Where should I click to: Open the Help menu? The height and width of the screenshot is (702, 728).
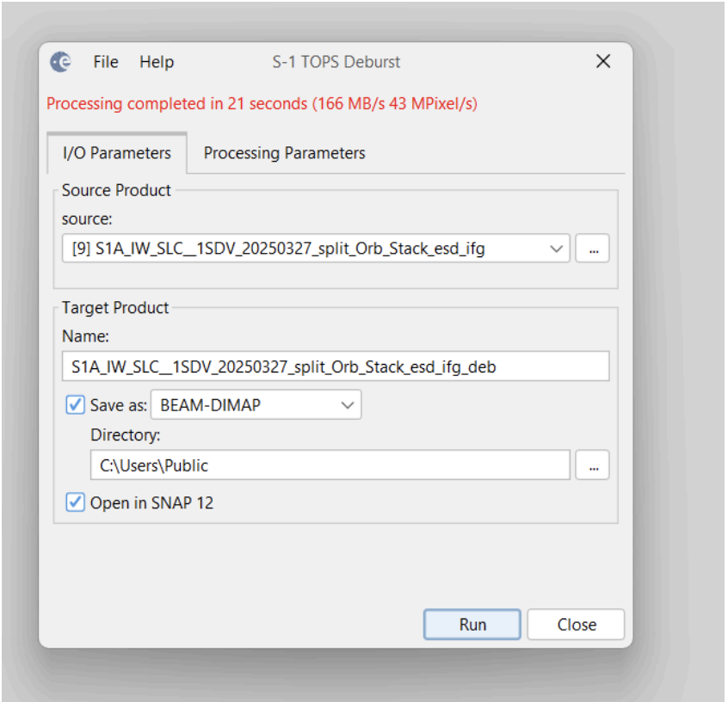coord(157,62)
